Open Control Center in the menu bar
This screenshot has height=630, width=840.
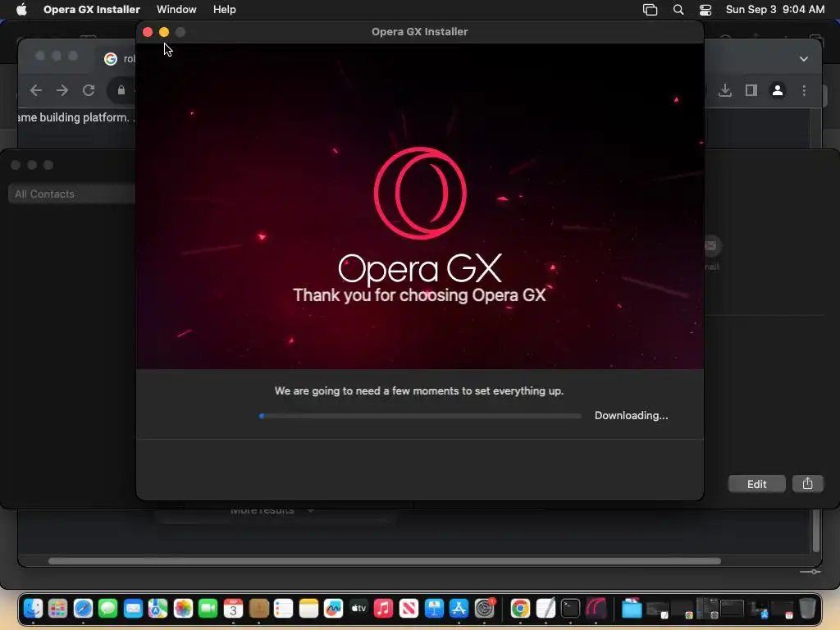pyautogui.click(x=705, y=10)
